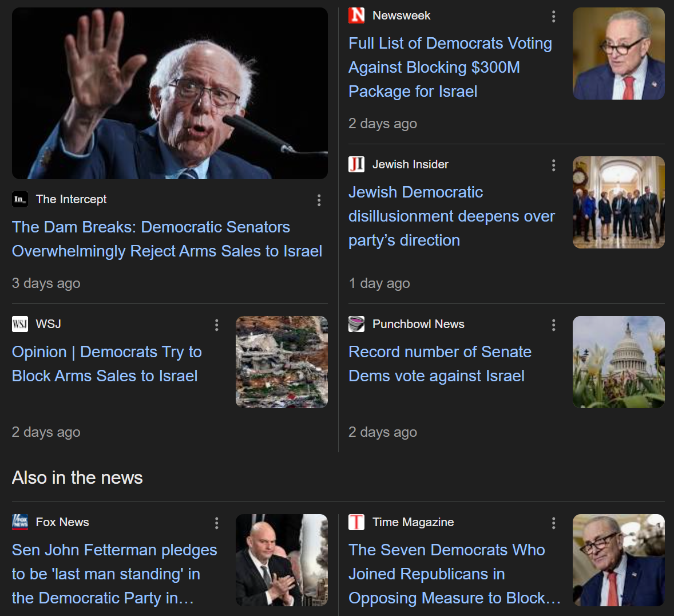
Task: Click The Intercept publisher logo icon
Action: pyautogui.click(x=20, y=199)
